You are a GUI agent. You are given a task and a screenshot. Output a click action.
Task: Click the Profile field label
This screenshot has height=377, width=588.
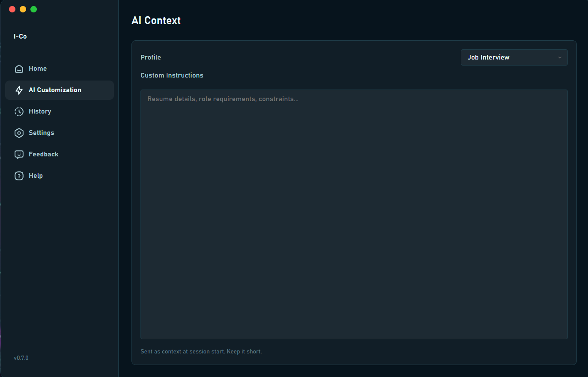[151, 57]
